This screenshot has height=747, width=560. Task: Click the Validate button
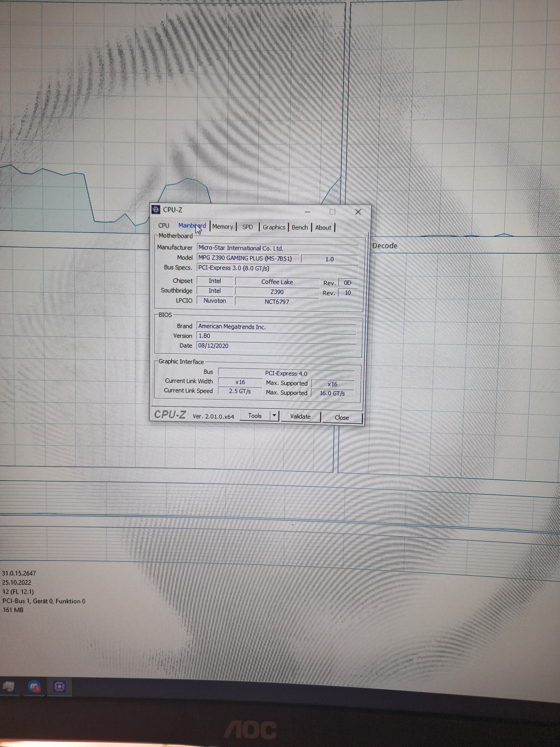point(300,416)
